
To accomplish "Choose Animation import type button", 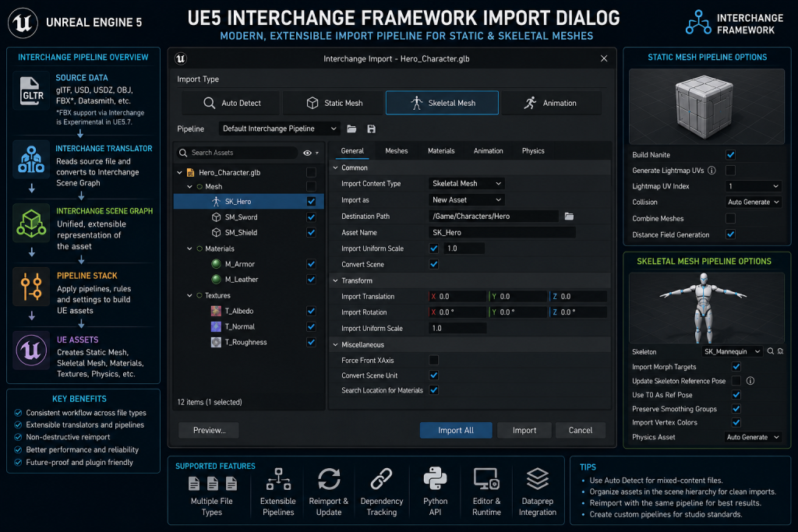I will [x=551, y=103].
